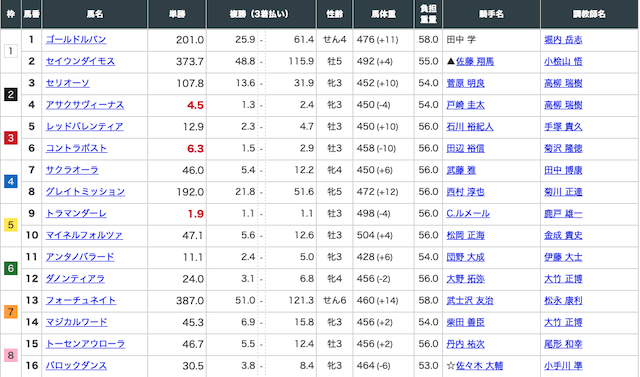
Task: Open trainer link 伊藤 大士
Action: pos(563,257)
